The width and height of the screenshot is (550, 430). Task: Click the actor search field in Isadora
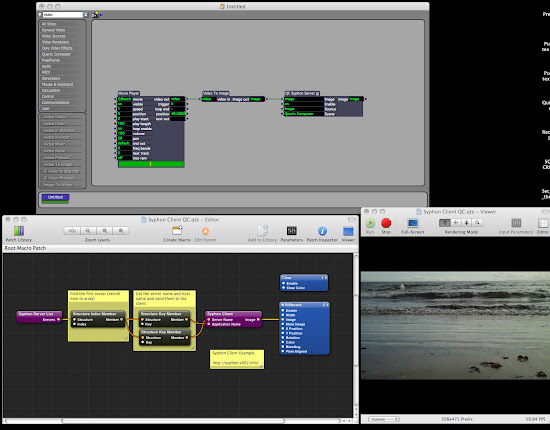click(62, 15)
